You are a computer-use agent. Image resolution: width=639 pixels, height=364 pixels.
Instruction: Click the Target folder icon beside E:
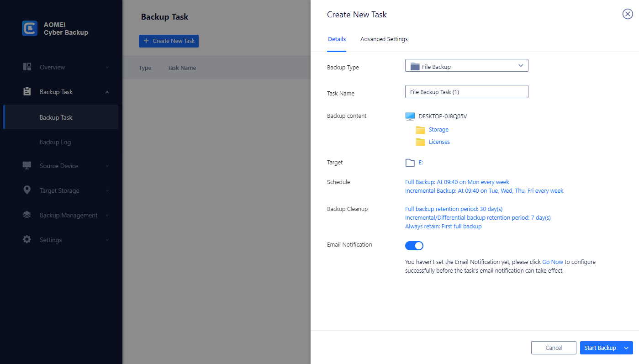click(x=410, y=163)
